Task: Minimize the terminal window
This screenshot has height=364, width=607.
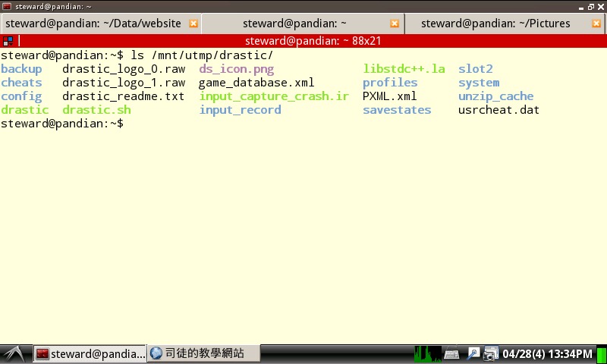Action: pos(581,8)
